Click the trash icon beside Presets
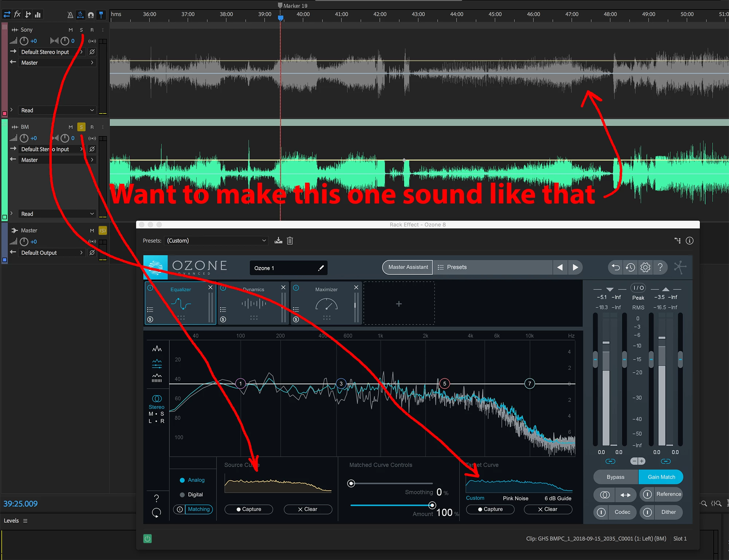Image resolution: width=729 pixels, height=560 pixels. click(290, 241)
